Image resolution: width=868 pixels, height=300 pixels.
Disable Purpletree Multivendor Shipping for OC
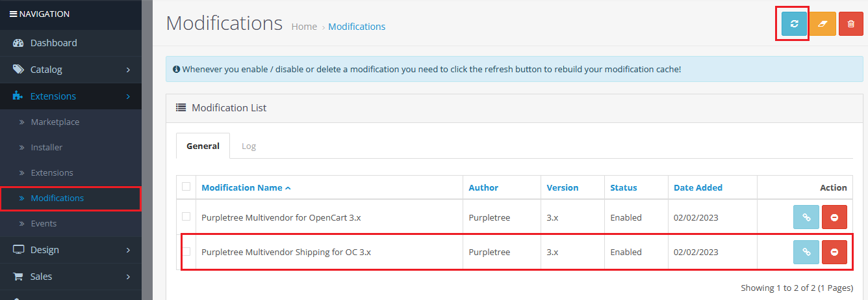[834, 252]
